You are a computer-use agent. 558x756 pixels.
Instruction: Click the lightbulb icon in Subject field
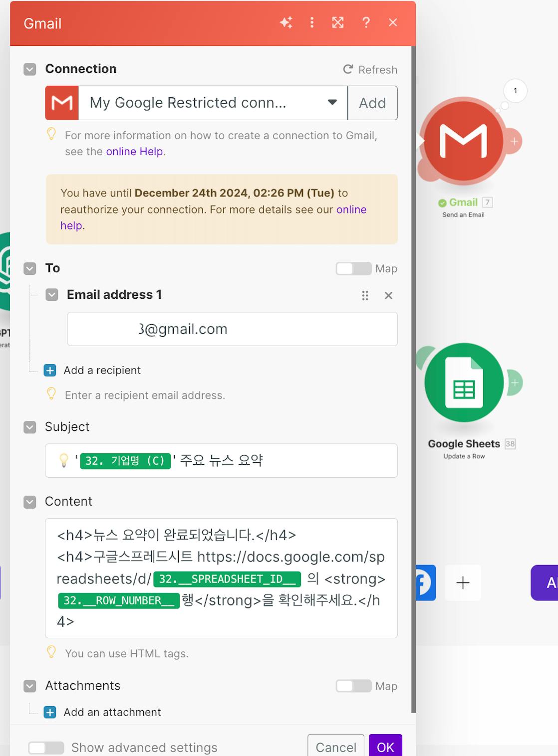pos(64,460)
